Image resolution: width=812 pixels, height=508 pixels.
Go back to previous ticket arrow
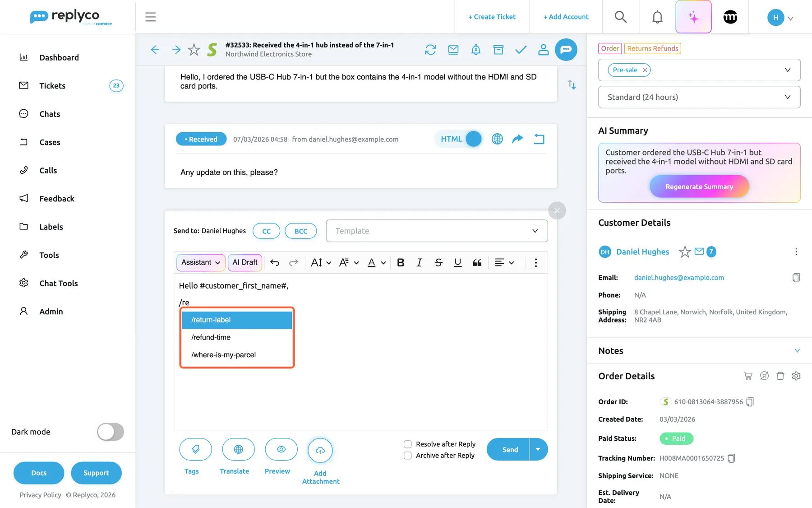tap(155, 50)
